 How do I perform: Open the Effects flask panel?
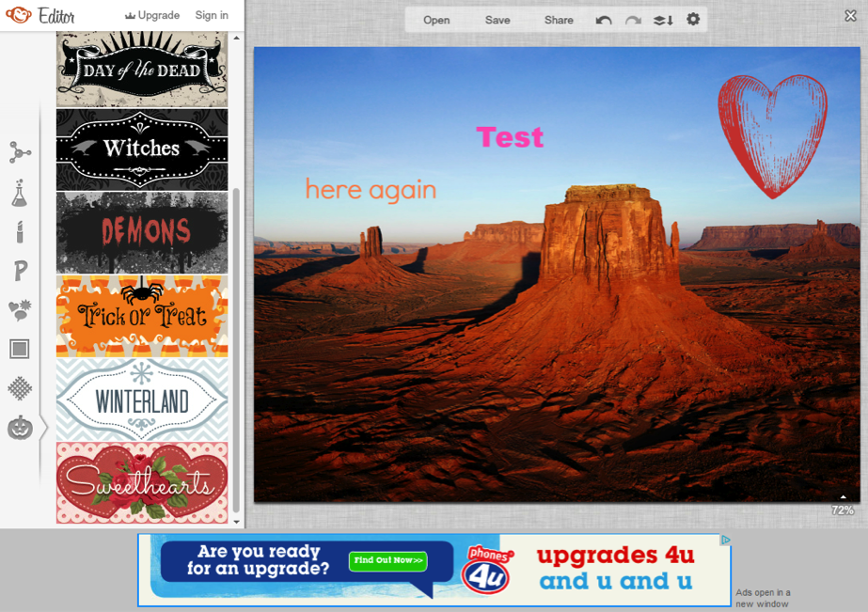(x=20, y=194)
